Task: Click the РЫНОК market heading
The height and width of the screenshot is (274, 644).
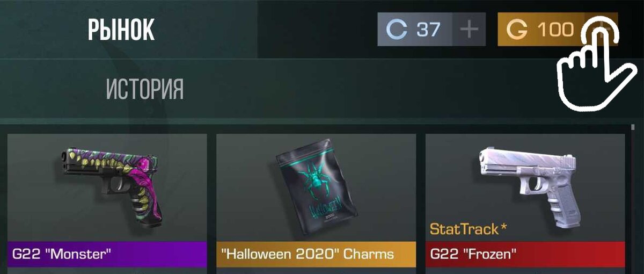Action: click(x=121, y=30)
